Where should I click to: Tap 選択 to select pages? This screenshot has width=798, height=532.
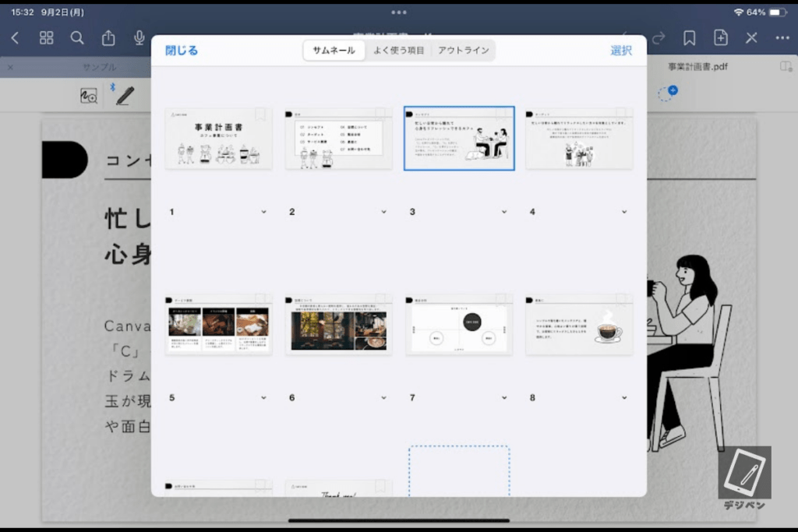click(621, 51)
